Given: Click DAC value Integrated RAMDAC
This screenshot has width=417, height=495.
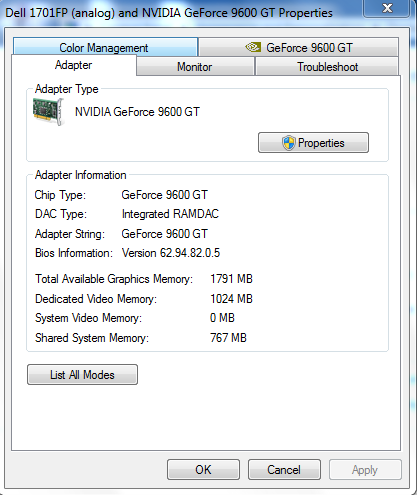Looking at the screenshot, I should point(170,214).
